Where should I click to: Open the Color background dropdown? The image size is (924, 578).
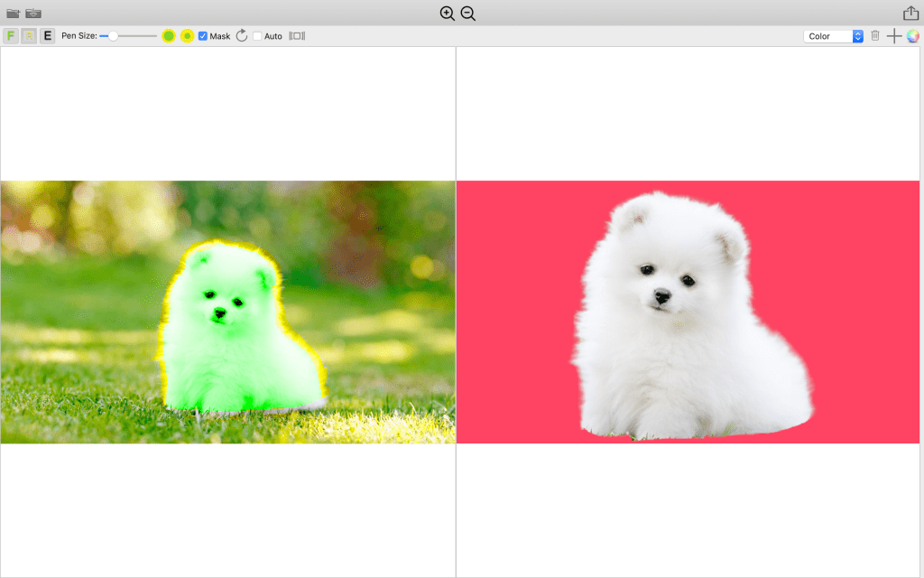834,36
